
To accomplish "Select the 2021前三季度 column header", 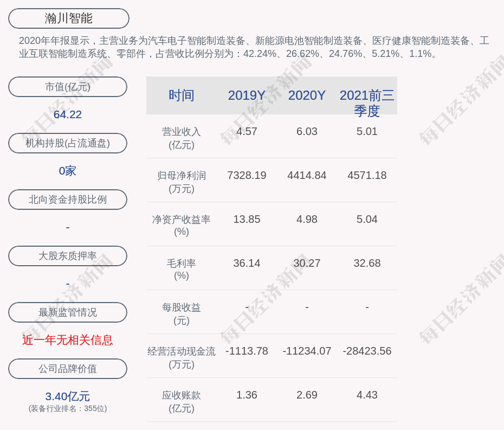I will click(367, 103).
